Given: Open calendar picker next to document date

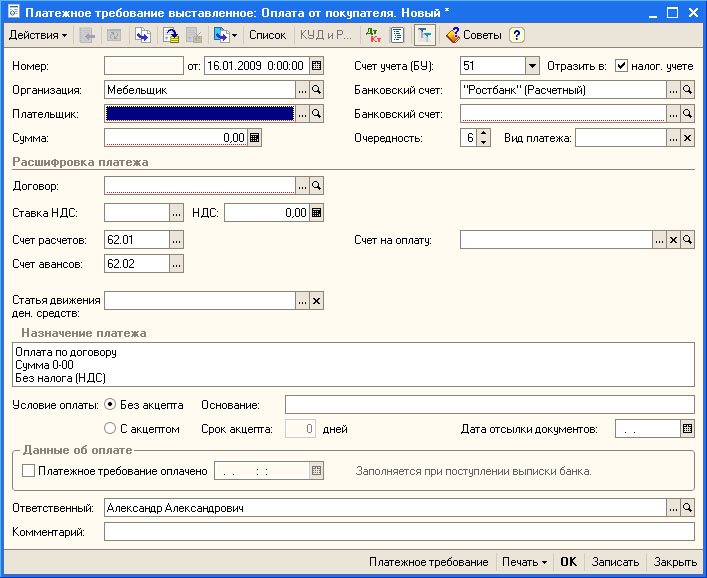Looking at the screenshot, I should [x=317, y=66].
